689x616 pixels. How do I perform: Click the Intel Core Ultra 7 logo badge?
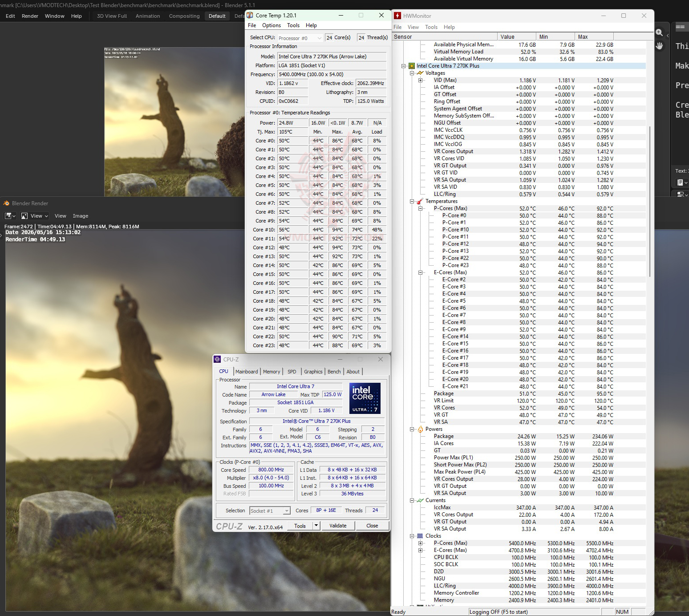[365, 398]
